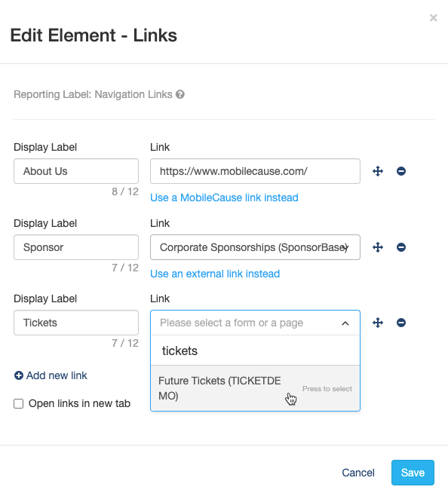Click the mobilecause.com URL link field
Viewport: 448px width, 499px height.
click(x=255, y=171)
